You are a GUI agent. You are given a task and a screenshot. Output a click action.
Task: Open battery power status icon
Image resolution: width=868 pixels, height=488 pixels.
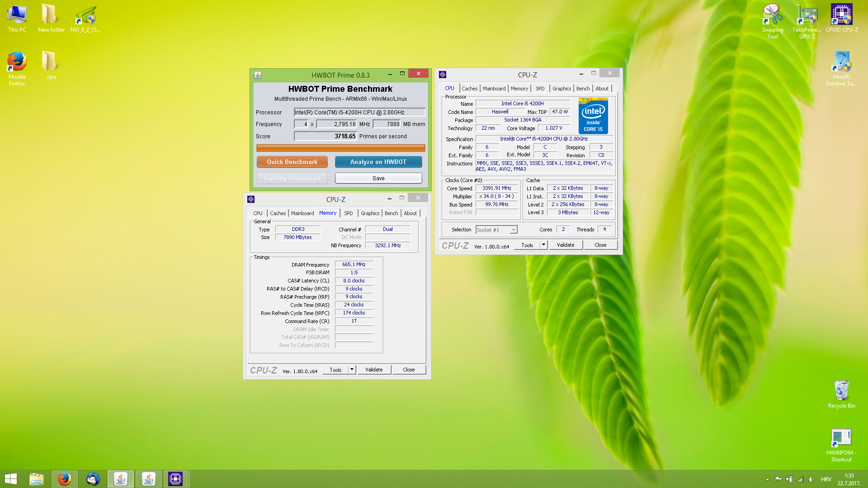[x=789, y=479]
